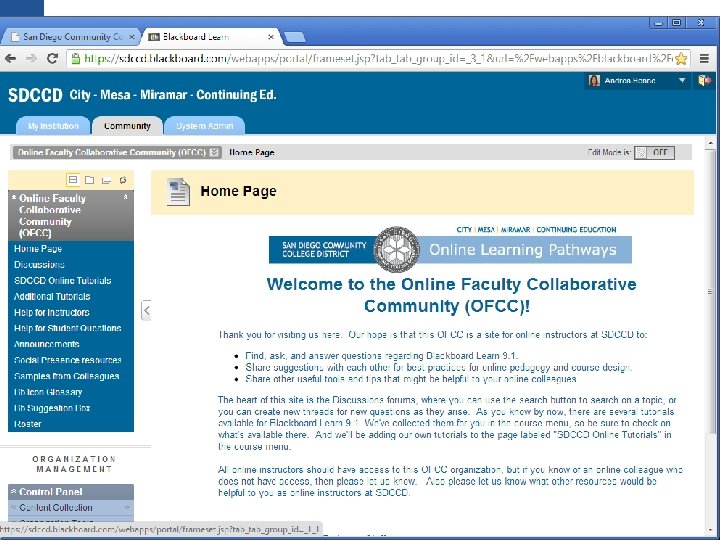Switch to Blackboard Learn browser tab
The width and height of the screenshot is (720, 540).
pyautogui.click(x=212, y=37)
